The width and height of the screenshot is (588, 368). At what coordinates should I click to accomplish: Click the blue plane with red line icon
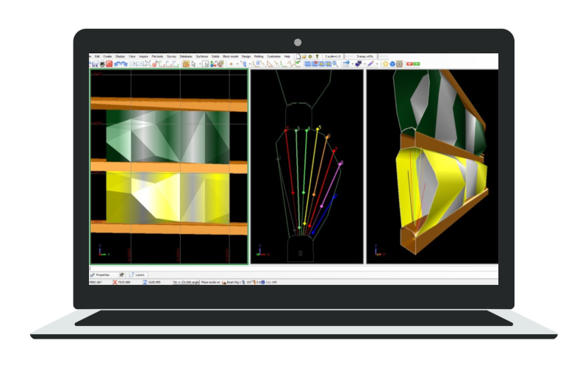(x=243, y=64)
